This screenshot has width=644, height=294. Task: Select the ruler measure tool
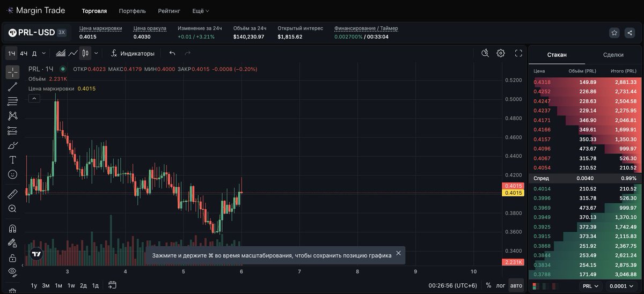[12, 194]
